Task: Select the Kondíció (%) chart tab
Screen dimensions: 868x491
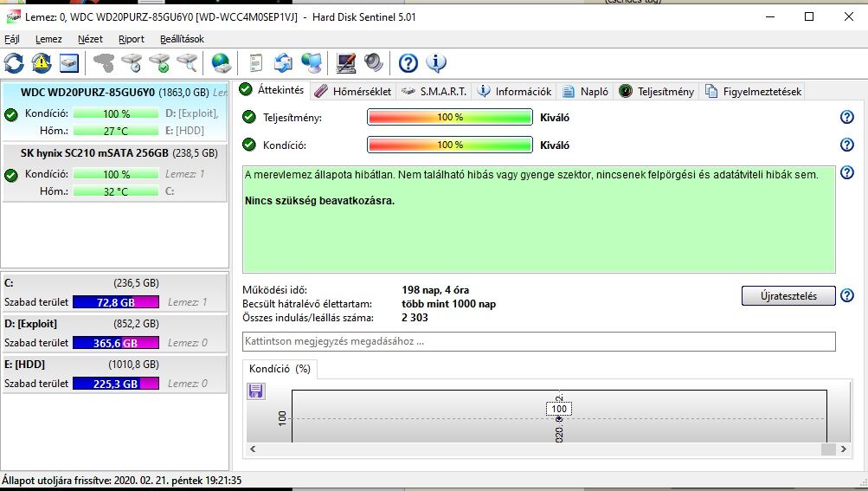Action: [280, 369]
